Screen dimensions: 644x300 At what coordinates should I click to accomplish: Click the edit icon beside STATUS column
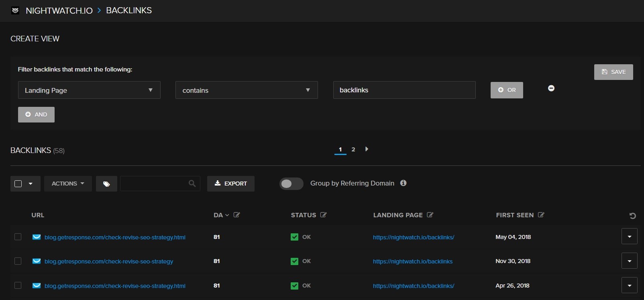(x=324, y=215)
